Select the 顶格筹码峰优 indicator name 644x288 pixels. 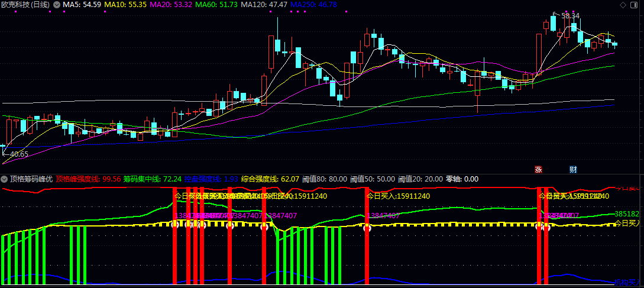coord(31,179)
